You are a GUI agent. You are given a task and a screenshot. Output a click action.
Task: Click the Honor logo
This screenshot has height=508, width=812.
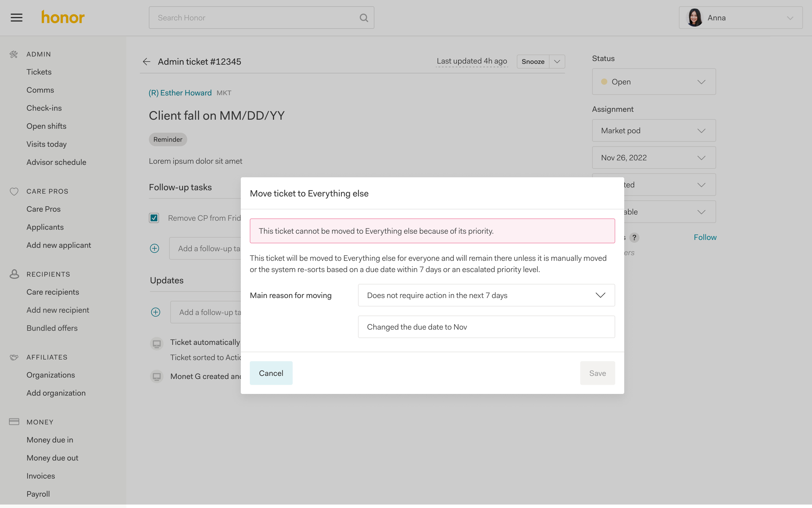click(x=63, y=18)
